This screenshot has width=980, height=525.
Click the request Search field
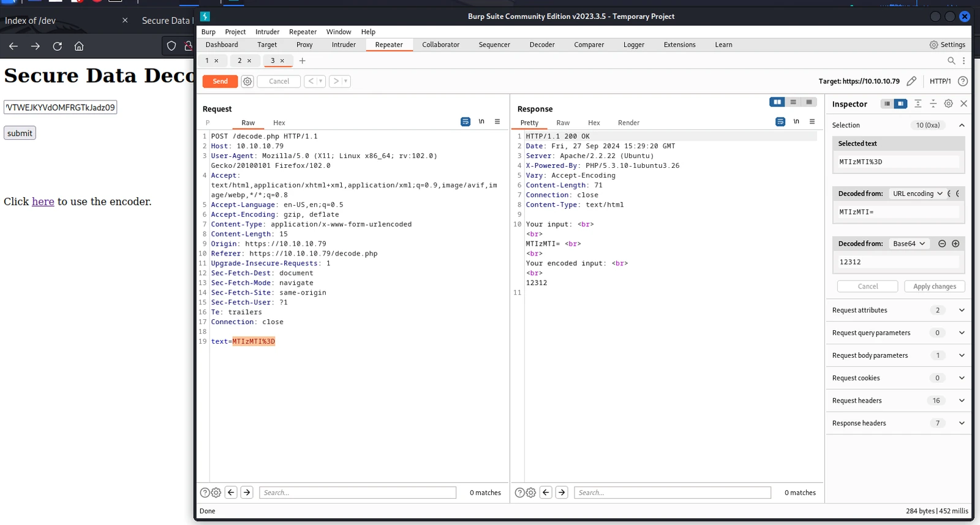click(358, 493)
